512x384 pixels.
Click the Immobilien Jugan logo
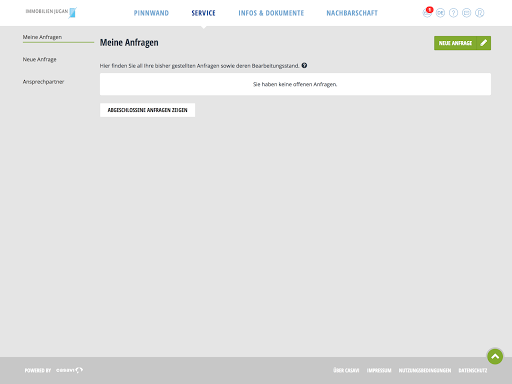51,12
